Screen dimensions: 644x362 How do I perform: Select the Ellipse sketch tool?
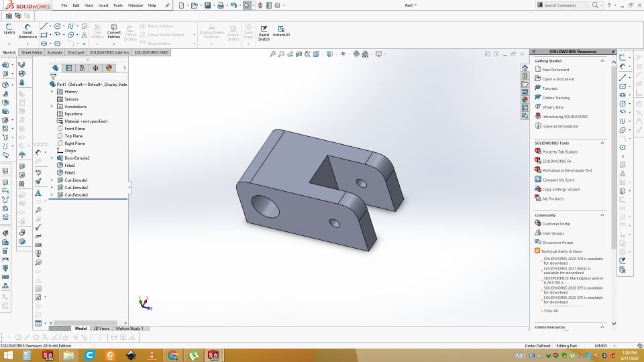click(70, 35)
